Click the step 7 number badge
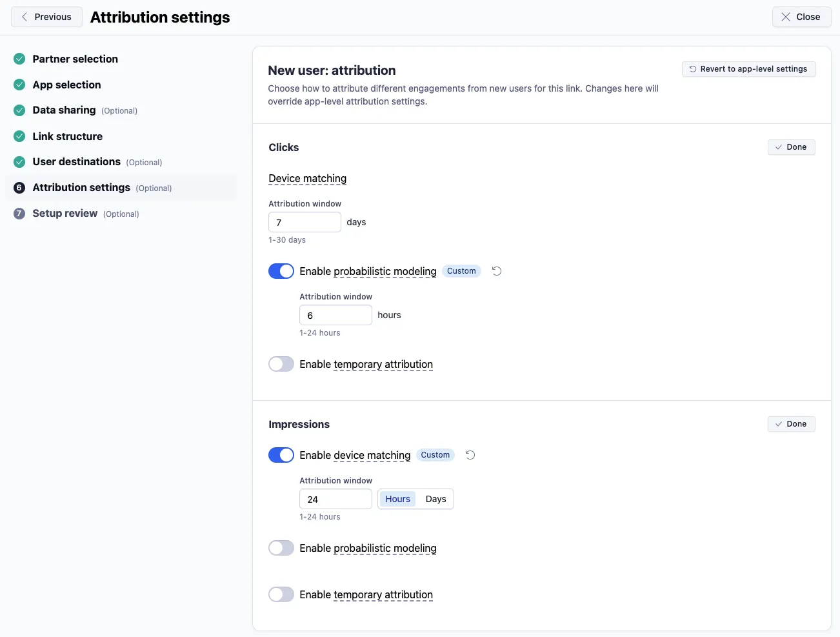This screenshot has width=840, height=637. click(19, 214)
